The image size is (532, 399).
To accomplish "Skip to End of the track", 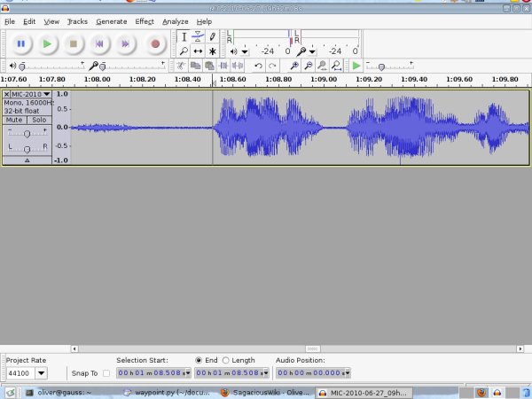I will [126, 43].
